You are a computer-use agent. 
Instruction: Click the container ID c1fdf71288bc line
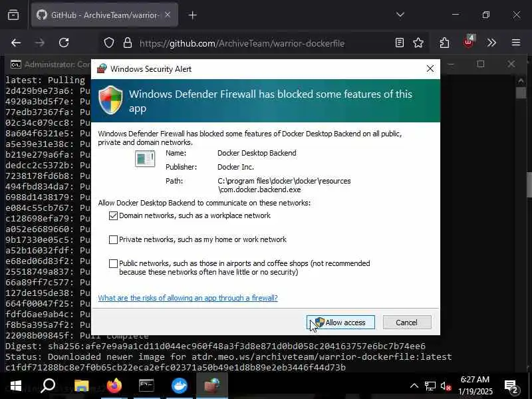click(176, 368)
